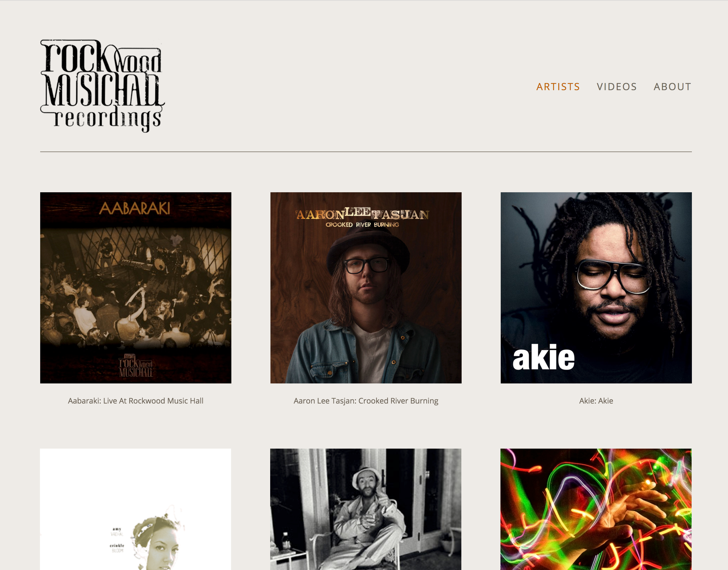Open the ABOUT page
Viewport: 728px width, 570px height.
[672, 87]
